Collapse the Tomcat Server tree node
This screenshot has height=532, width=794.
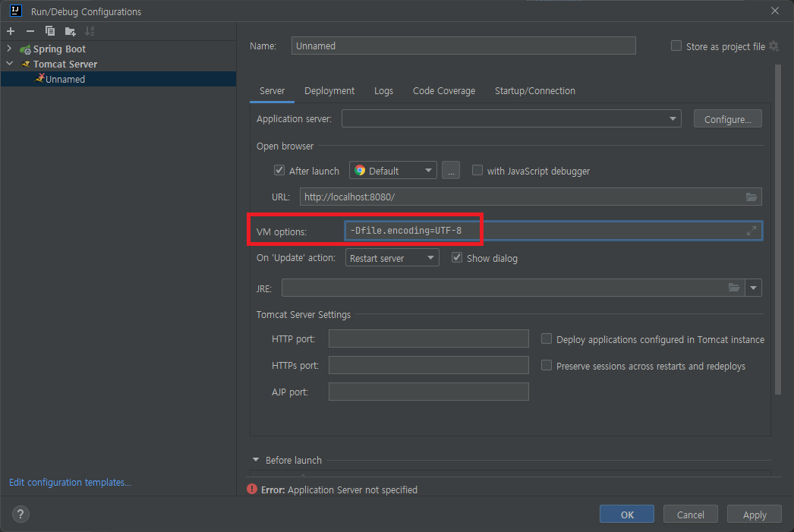9,64
